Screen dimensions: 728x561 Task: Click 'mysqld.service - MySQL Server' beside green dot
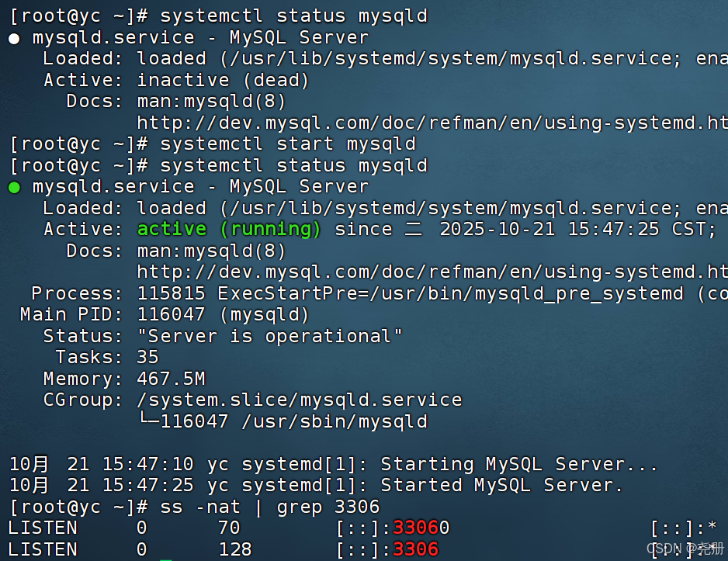click(x=200, y=186)
